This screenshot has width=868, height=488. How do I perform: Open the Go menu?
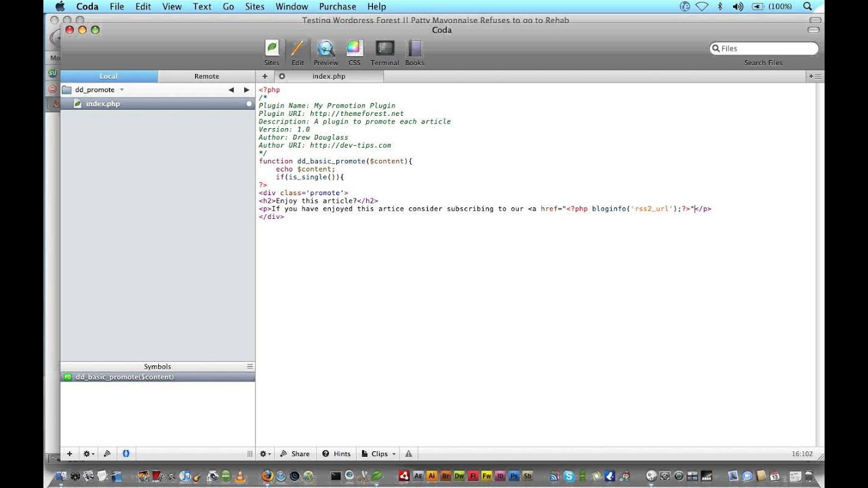click(x=229, y=6)
